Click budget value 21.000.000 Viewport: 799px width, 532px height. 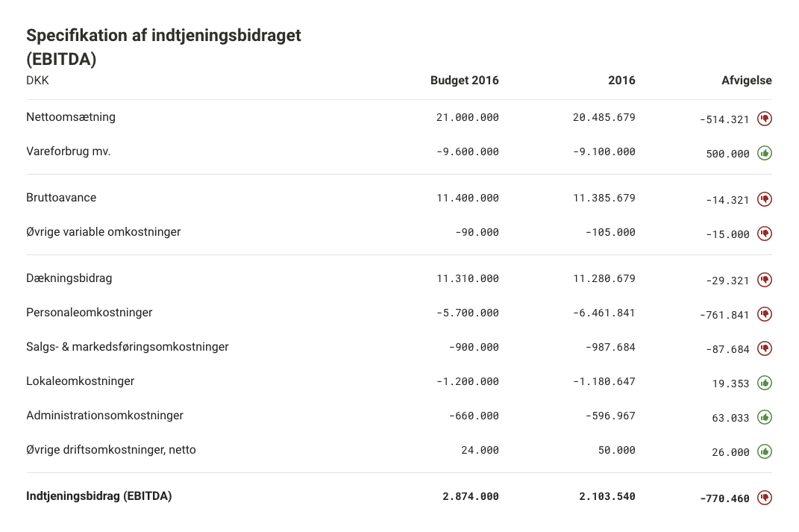467,117
